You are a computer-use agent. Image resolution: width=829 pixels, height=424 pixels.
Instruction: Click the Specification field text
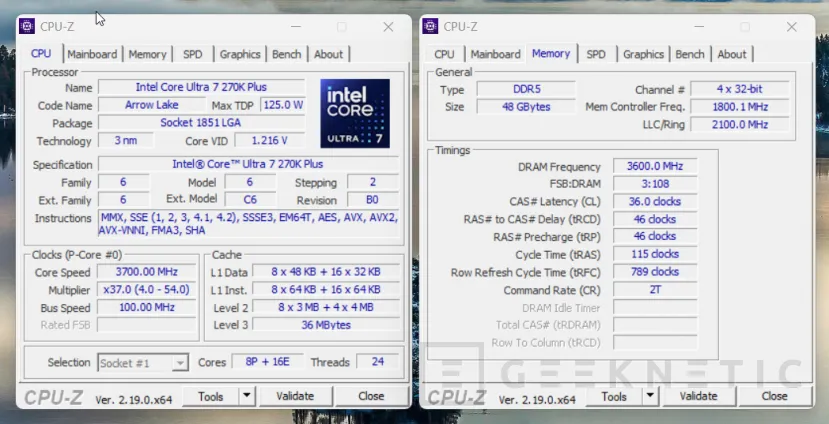point(248,164)
